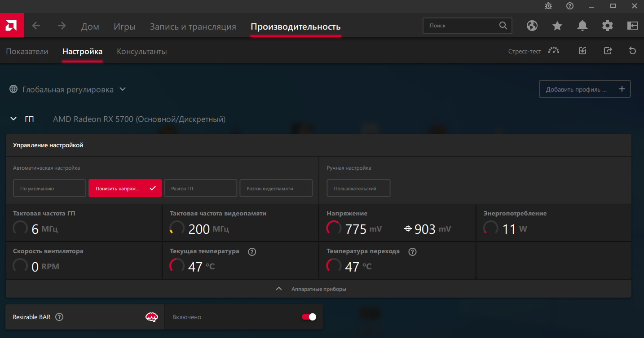Click the Ручная настройка label
The width and height of the screenshot is (644, 338).
[x=349, y=168]
